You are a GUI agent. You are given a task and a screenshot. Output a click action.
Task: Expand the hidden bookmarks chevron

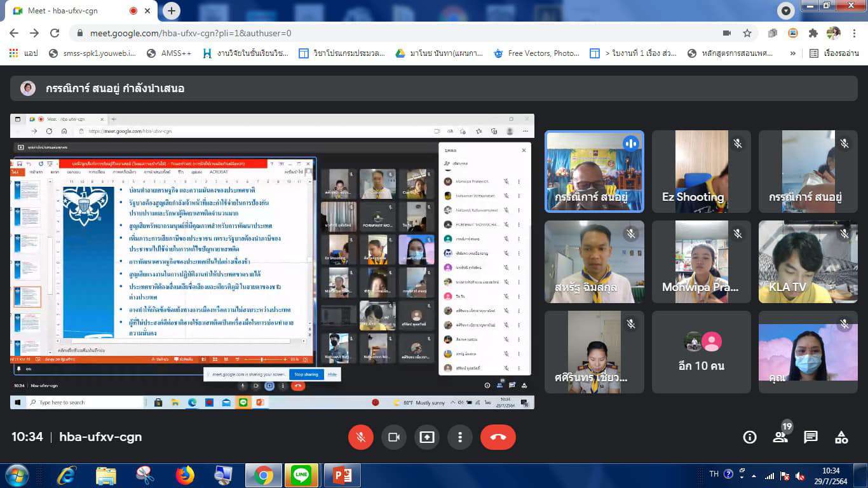point(792,53)
